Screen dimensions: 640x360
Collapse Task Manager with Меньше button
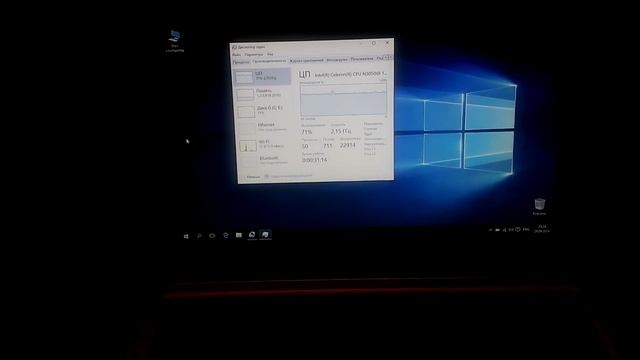(250, 177)
